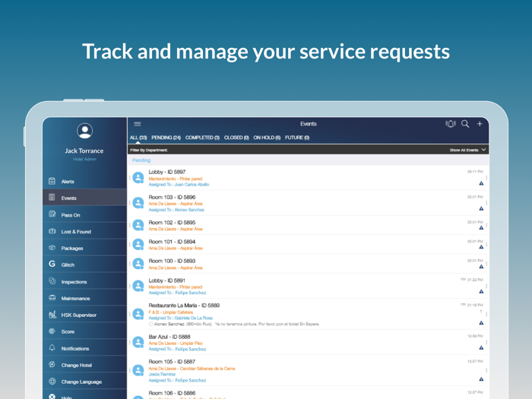The height and width of the screenshot is (399, 532).
Task: Click the Notifications bell sidebar icon
Action: tap(52, 347)
